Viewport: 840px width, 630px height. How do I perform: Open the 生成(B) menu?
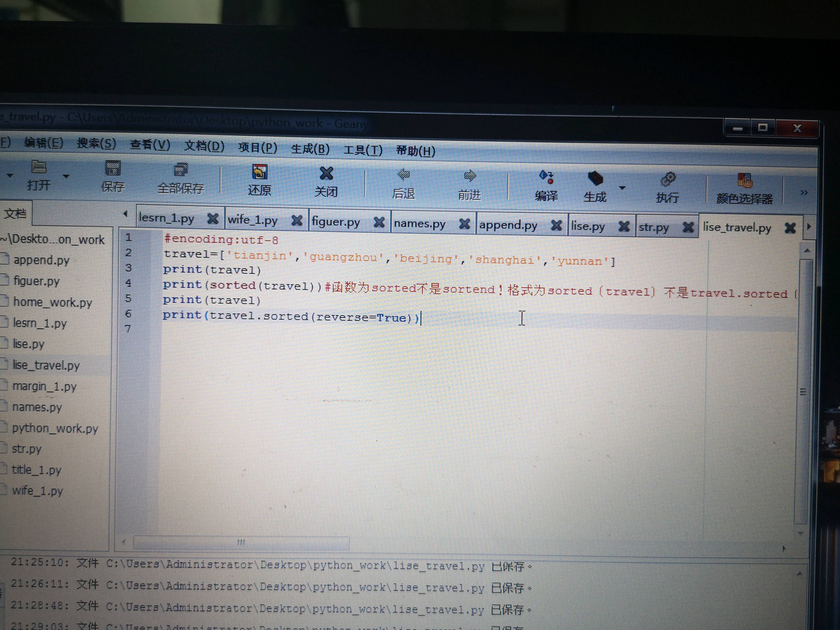coord(310,148)
